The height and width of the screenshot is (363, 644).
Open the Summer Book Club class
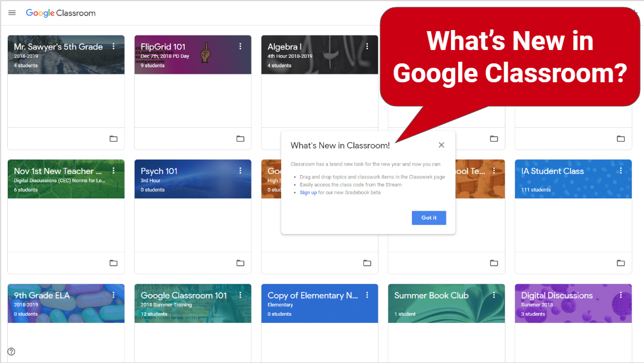tap(431, 295)
